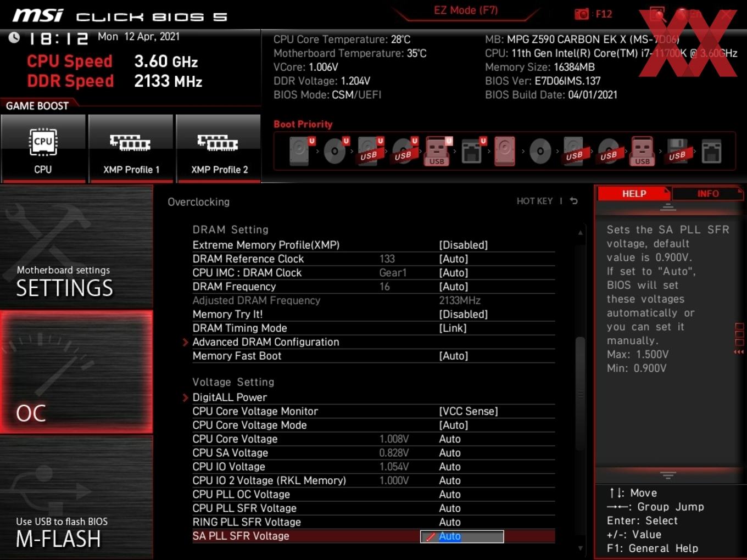Screen dimensions: 747x560
Task: Click the CPU PLL SFR Voltage Auto field
Action: click(450, 508)
